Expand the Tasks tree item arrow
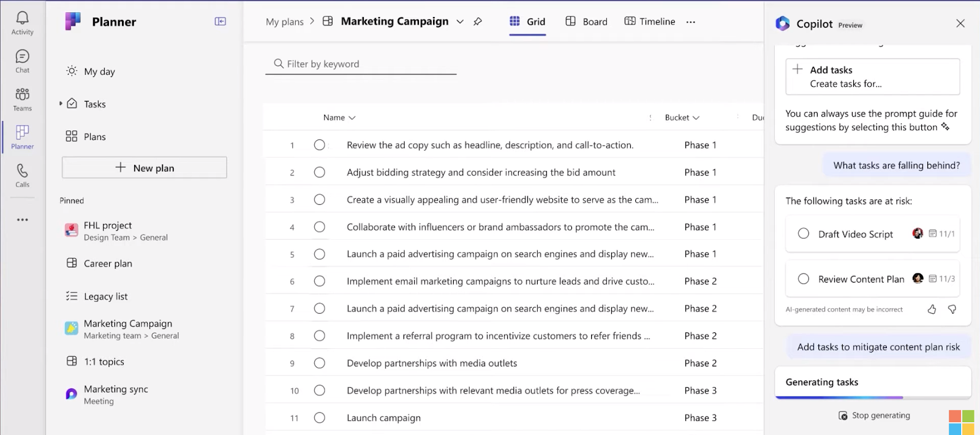Screen dimensions: 980x435 (x=61, y=103)
